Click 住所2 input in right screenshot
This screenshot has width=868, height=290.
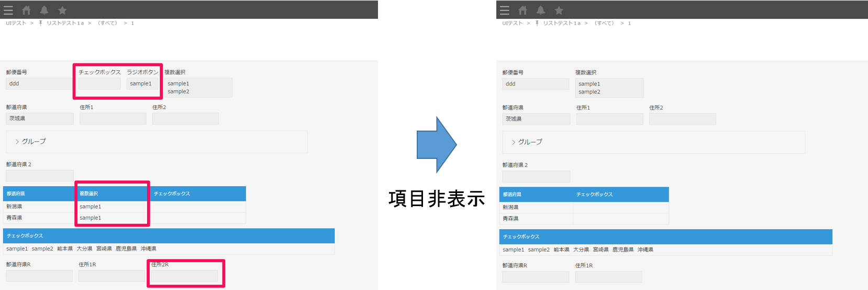click(x=682, y=119)
